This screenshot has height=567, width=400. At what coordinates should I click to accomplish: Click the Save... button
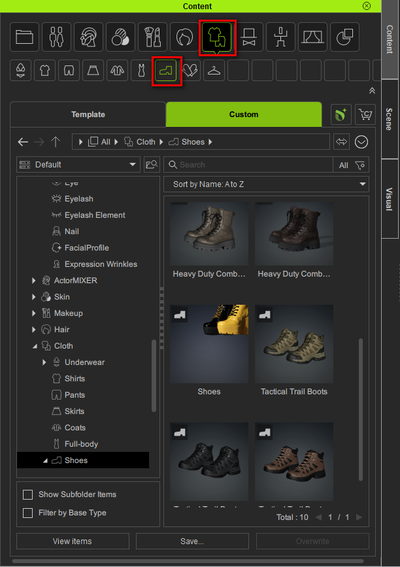pos(192,541)
